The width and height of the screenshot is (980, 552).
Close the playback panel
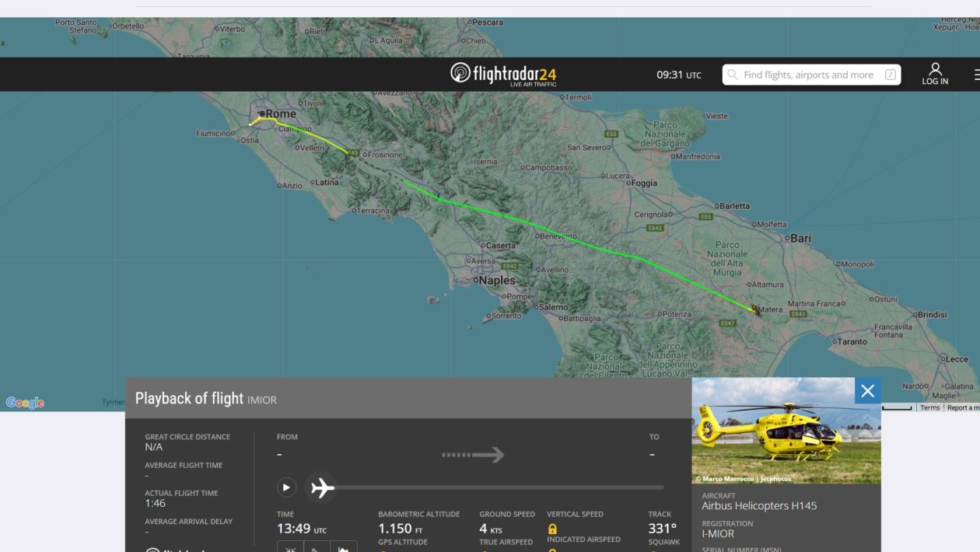tap(867, 391)
